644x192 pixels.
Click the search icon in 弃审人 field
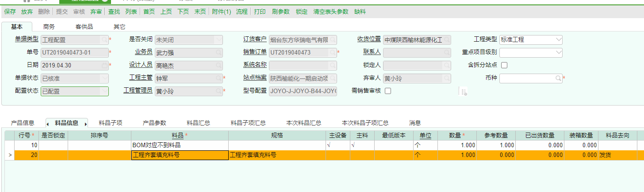(x=446, y=78)
